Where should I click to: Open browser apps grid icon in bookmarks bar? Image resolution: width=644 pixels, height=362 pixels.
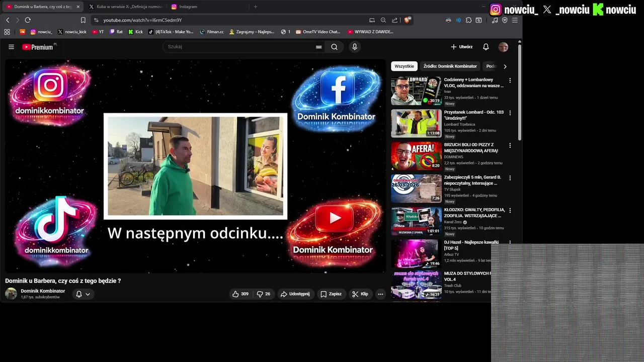pos(7,32)
